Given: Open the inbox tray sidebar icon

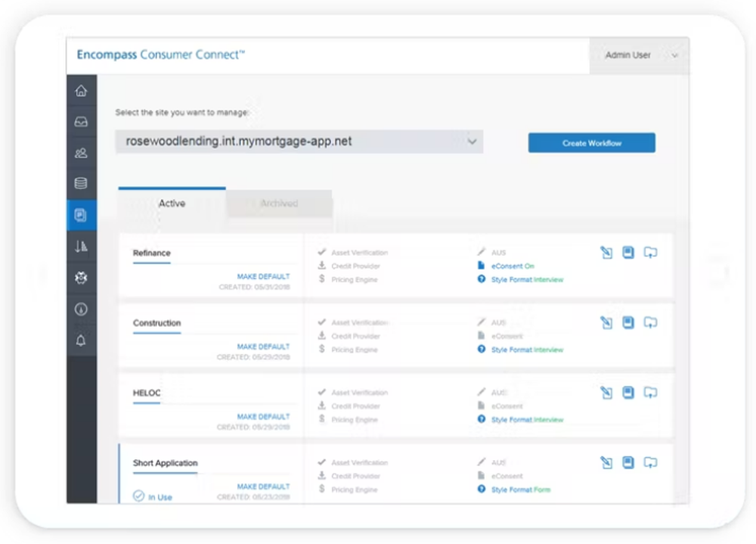Looking at the screenshot, I should point(81,122).
